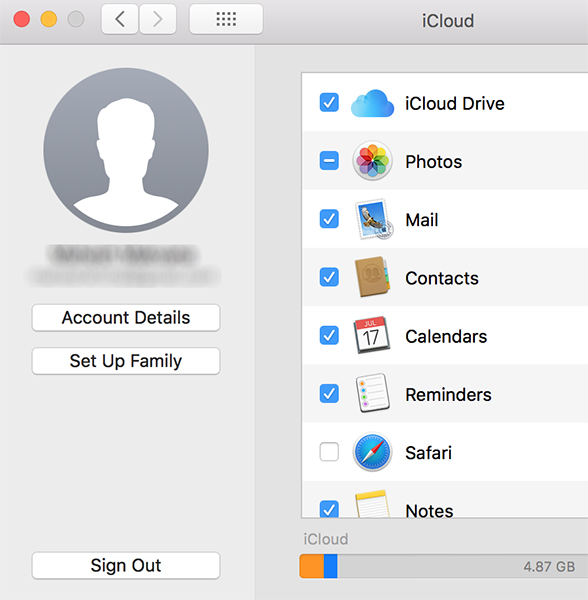Viewport: 588px width, 600px height.
Task: Select the Photos label text
Action: pos(433,161)
